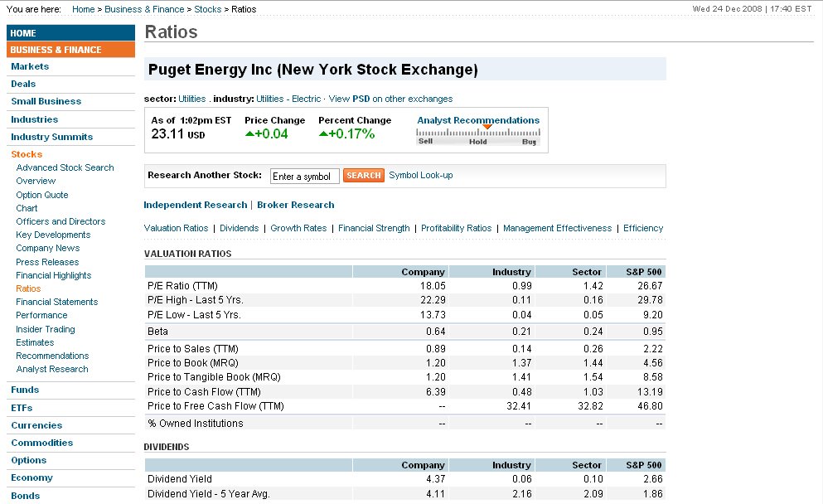The height and width of the screenshot is (504, 823).
Task: Open the Analyst Recommendations link
Action: 478,120
